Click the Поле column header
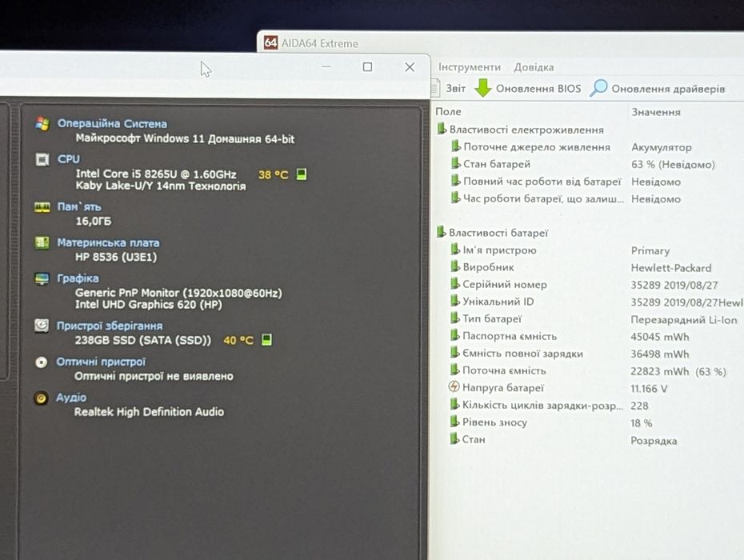744x560 pixels. 448,111
